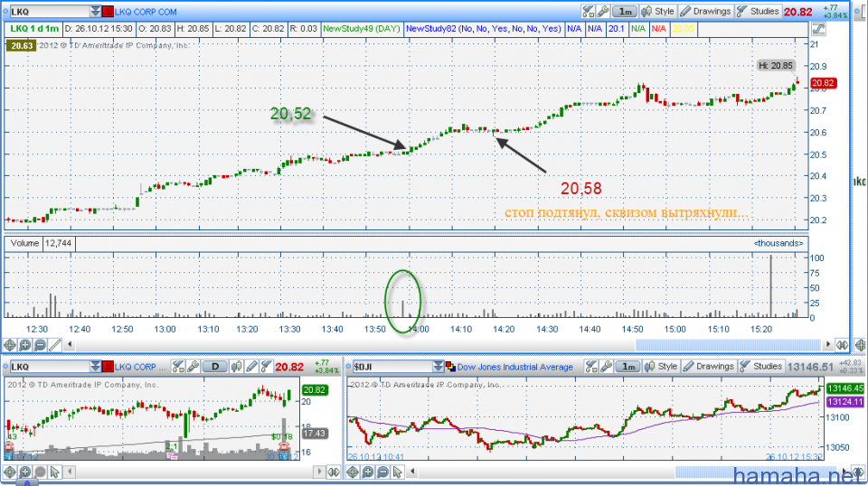The height and width of the screenshot is (486, 868).
Task: Open wrench settings in daily LKQ chart
Action: click(193, 367)
